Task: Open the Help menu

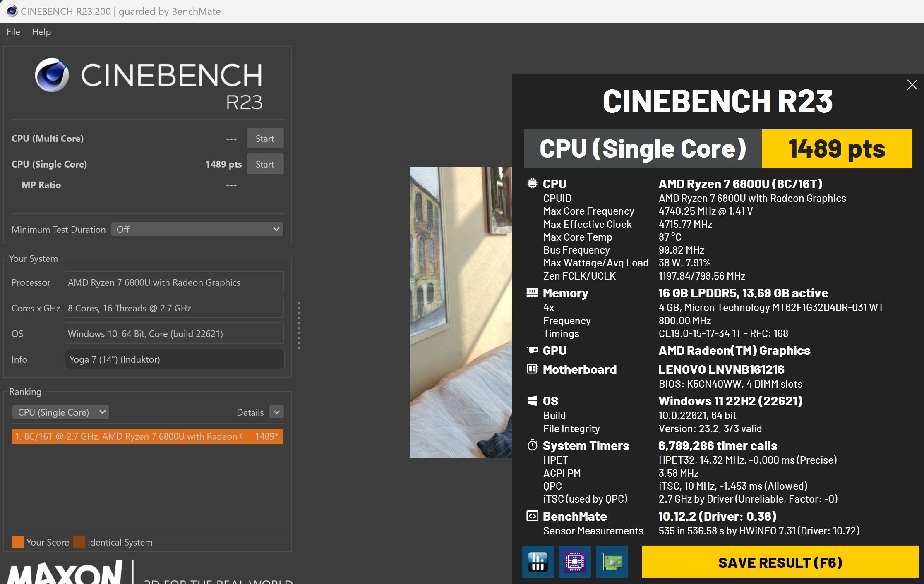Action: [x=41, y=32]
